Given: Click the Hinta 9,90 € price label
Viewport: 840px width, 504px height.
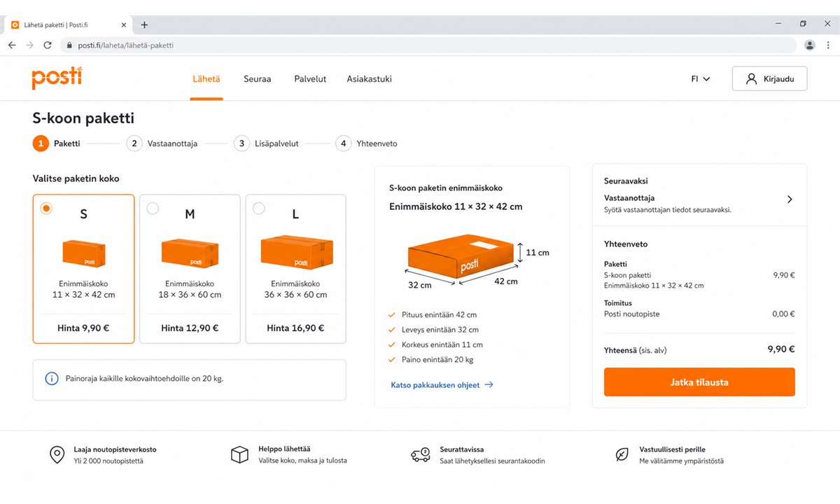Looking at the screenshot, I should click(83, 328).
